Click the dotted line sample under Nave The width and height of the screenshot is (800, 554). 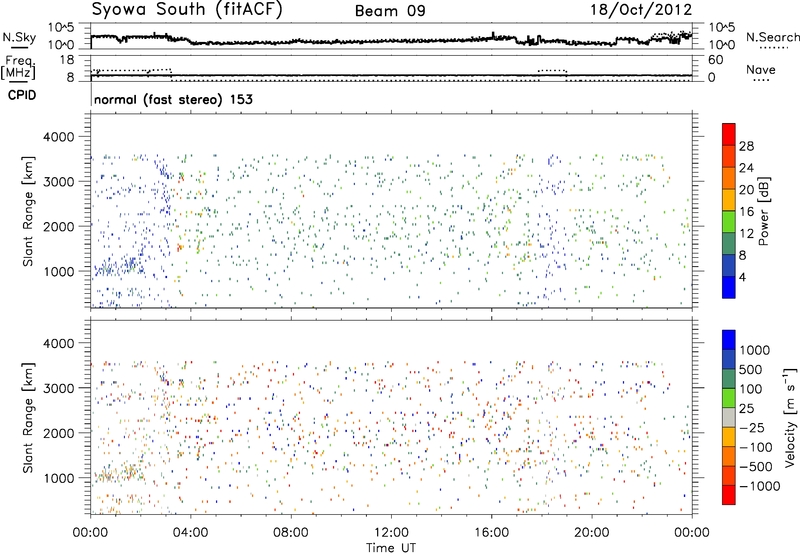point(761,81)
